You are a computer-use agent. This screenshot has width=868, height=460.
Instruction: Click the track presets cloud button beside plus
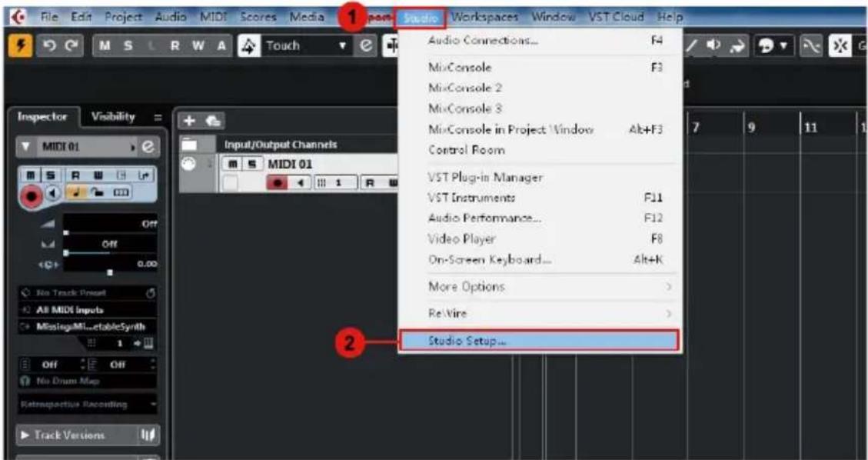coord(214,121)
